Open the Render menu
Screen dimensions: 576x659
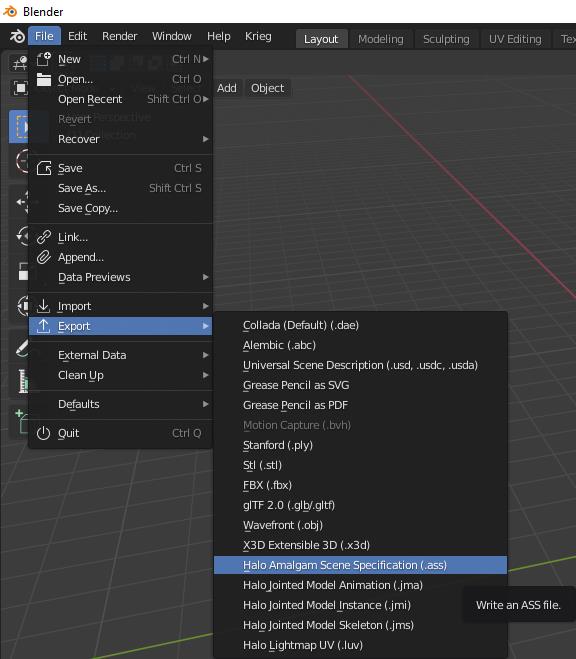click(x=119, y=36)
